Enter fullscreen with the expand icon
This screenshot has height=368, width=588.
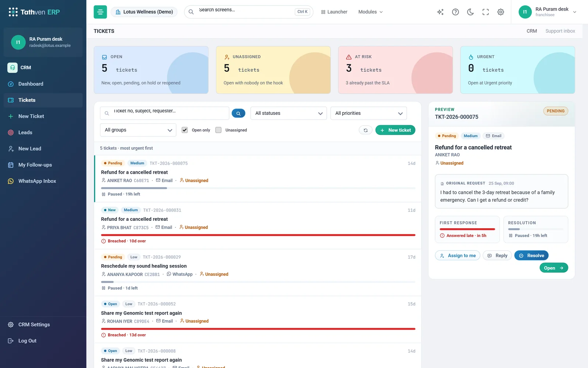pos(485,12)
